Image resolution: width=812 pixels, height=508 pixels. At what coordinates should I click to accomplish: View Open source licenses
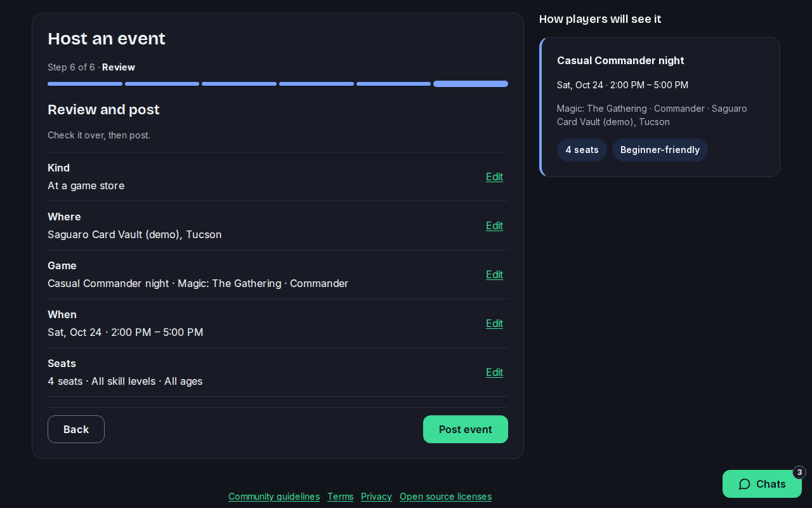click(x=445, y=497)
